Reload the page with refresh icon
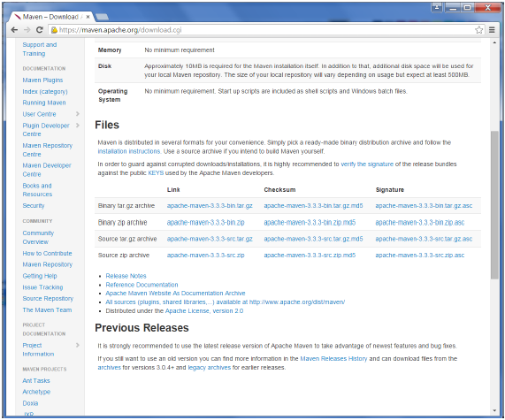 (x=40, y=30)
